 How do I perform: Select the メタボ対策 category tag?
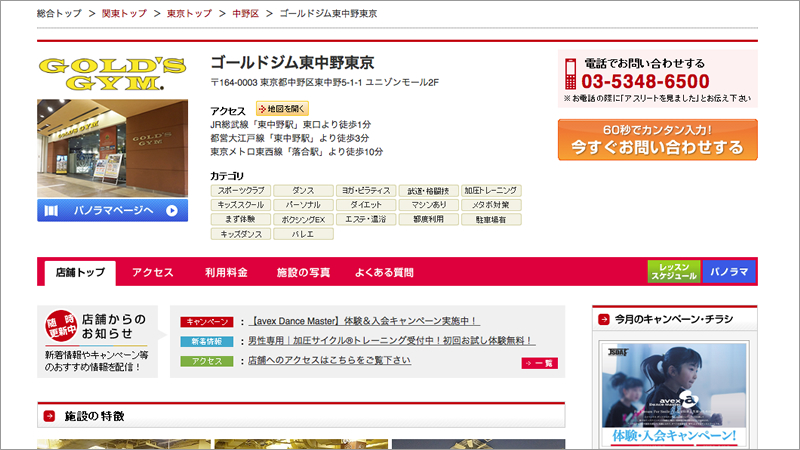point(491,205)
